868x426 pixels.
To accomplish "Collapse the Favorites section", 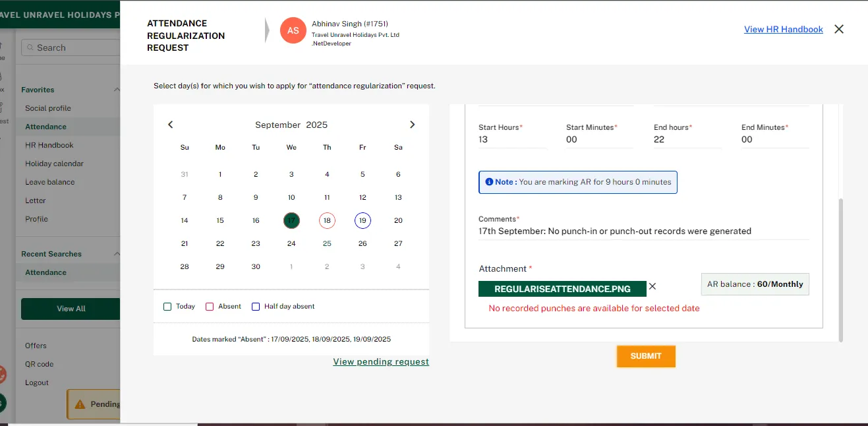I will [117, 90].
